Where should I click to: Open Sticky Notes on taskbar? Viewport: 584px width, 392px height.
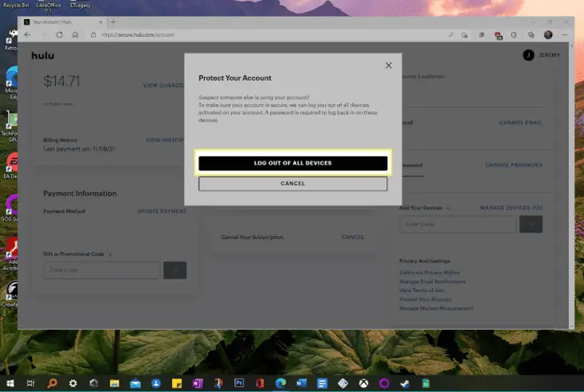(177, 383)
